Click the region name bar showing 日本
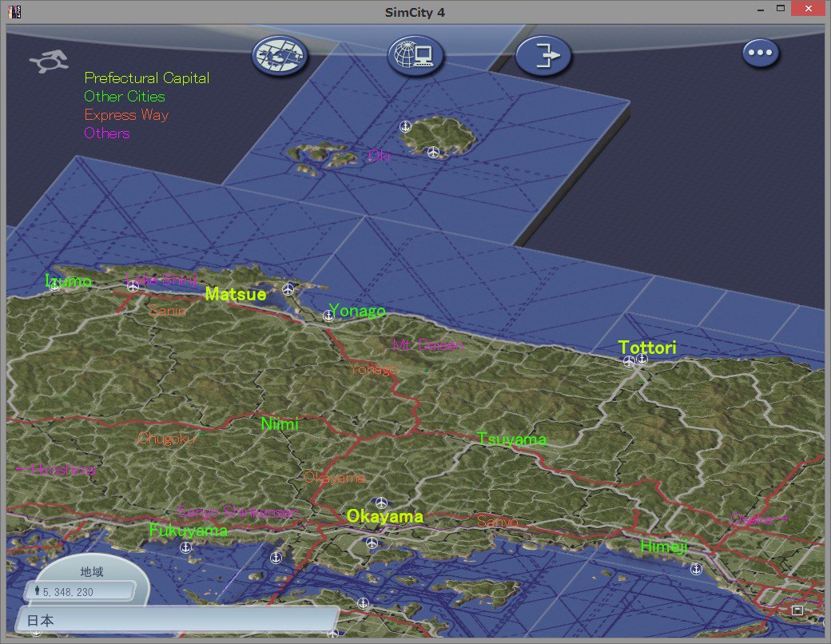 tap(177, 619)
